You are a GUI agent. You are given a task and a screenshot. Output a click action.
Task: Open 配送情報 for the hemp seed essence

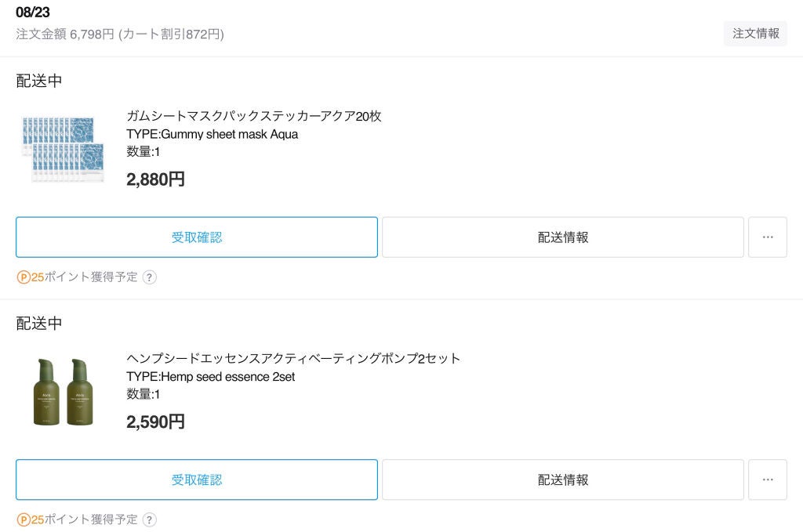[x=561, y=480]
